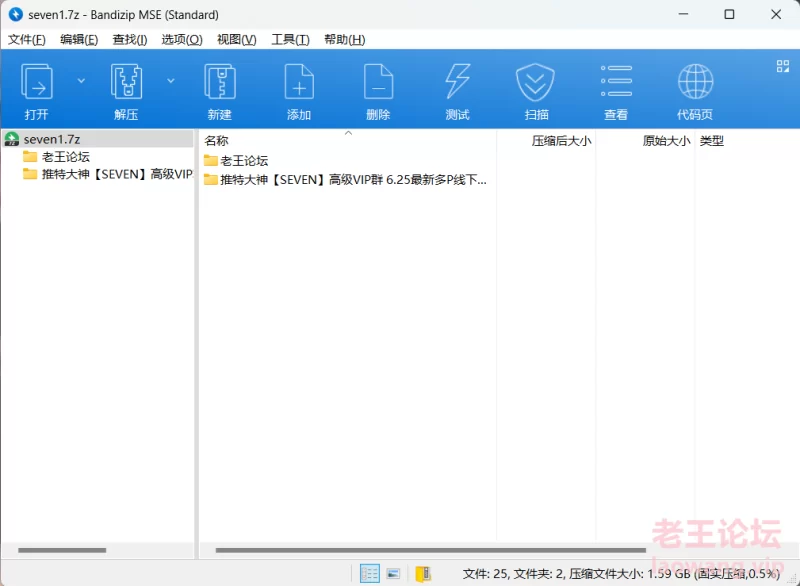Click the Bandizip app icon in title bar
The width and height of the screenshot is (800, 586).
click(16, 14)
